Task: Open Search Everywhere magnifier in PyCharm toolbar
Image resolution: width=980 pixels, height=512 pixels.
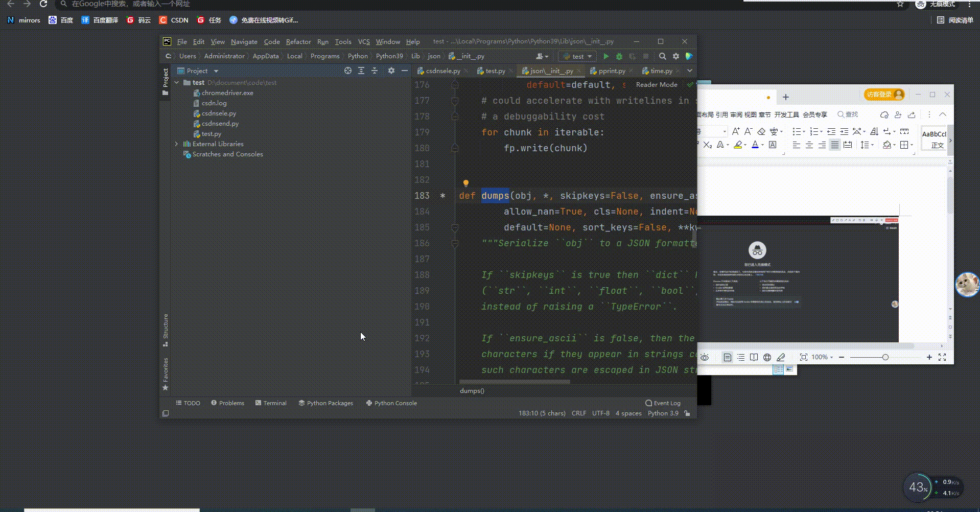Action: (663, 56)
